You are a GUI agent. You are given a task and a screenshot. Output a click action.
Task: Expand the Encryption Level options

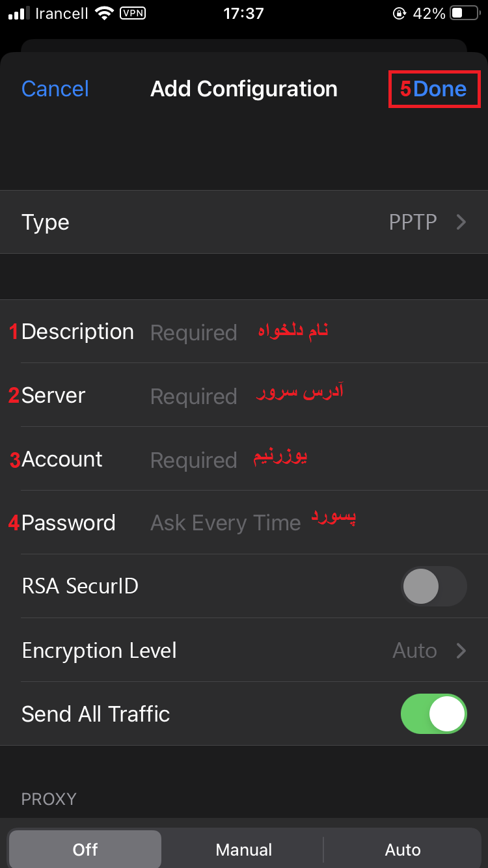pos(429,651)
